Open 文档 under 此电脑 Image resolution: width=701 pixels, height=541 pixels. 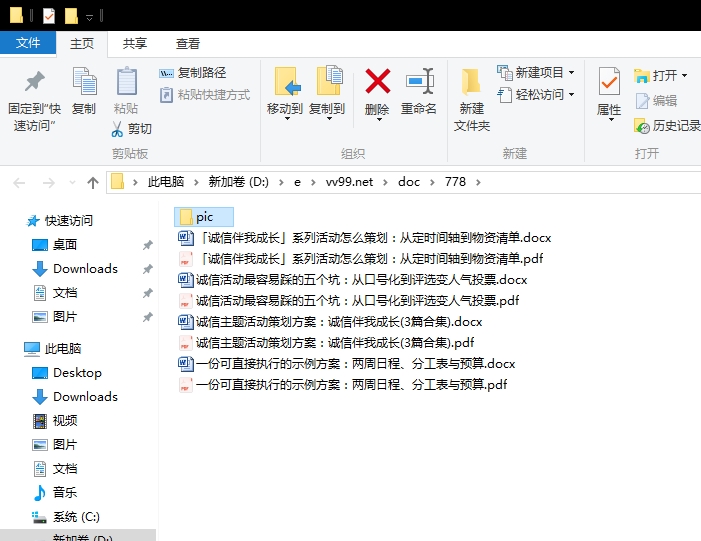(x=55, y=469)
